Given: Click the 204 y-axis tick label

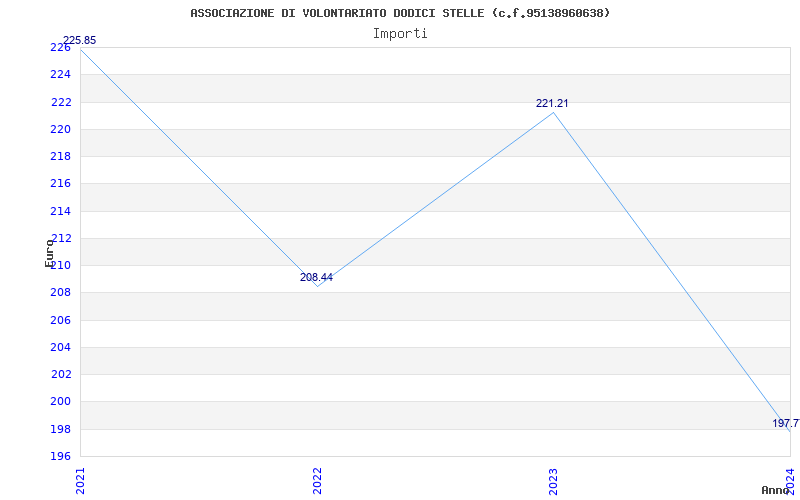Looking at the screenshot, I should coord(60,347).
